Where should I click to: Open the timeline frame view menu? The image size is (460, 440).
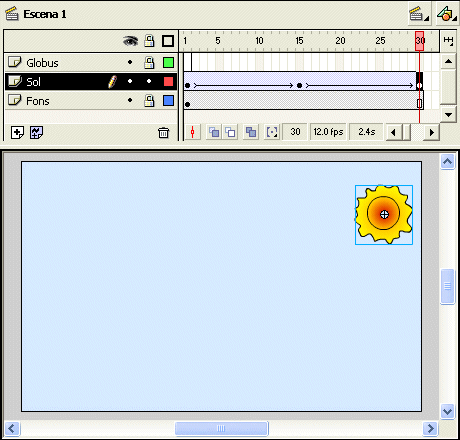[x=448, y=41]
